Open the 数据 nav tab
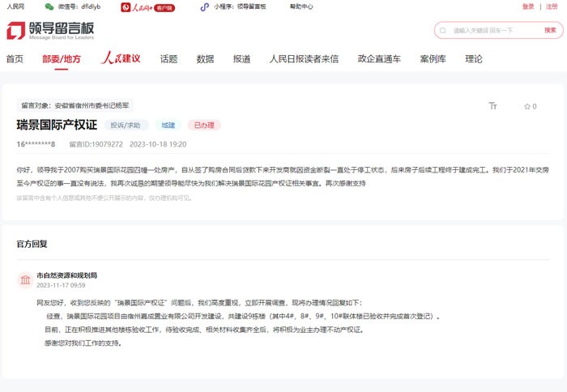 coord(206,59)
